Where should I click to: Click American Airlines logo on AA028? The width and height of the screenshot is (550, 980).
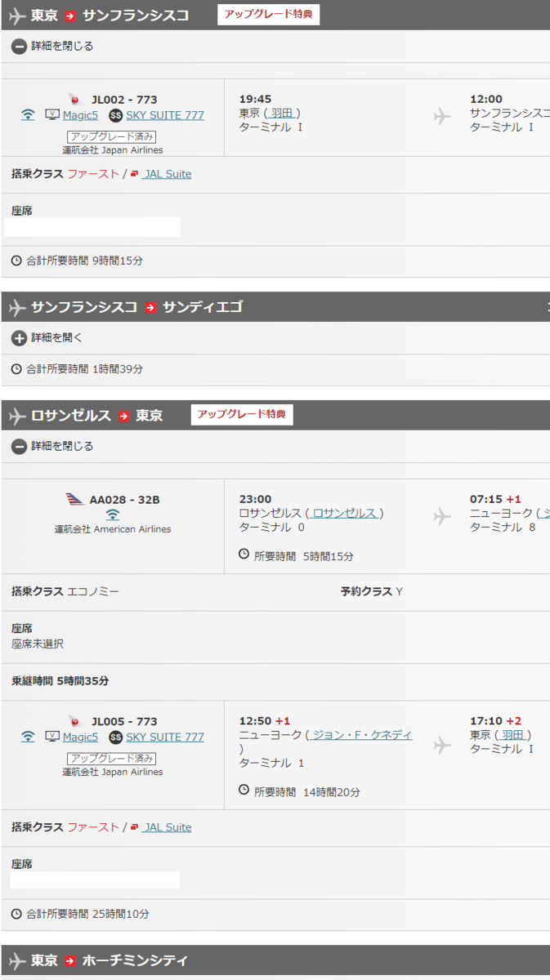click(x=74, y=499)
